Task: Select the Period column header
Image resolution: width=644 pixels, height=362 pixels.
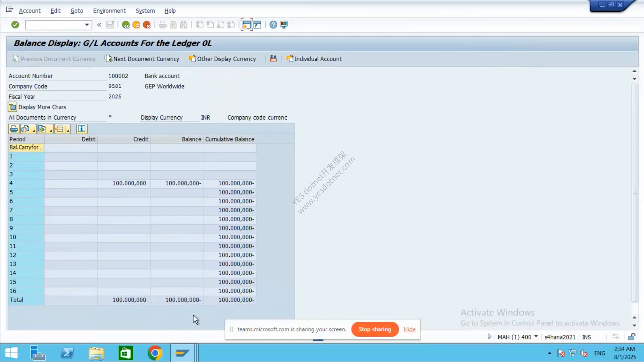Action: [x=26, y=139]
